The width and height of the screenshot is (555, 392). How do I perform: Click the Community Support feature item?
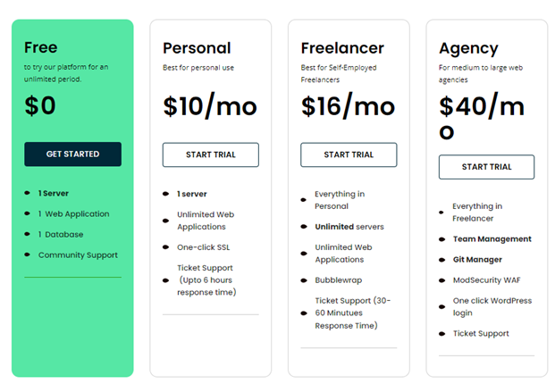tap(78, 255)
